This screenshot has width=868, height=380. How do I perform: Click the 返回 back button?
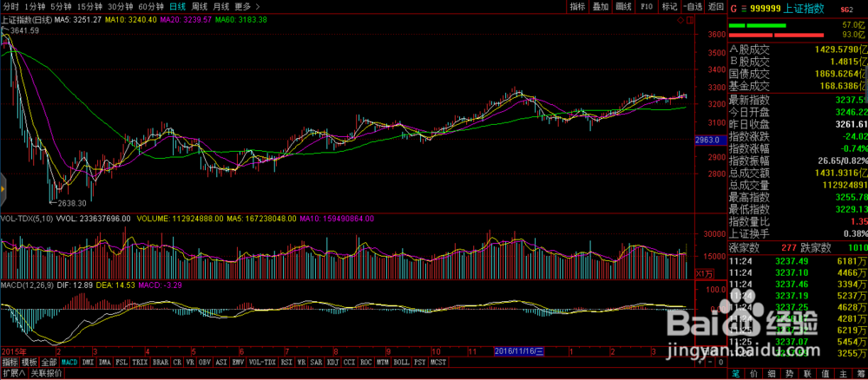pyautogui.click(x=716, y=7)
